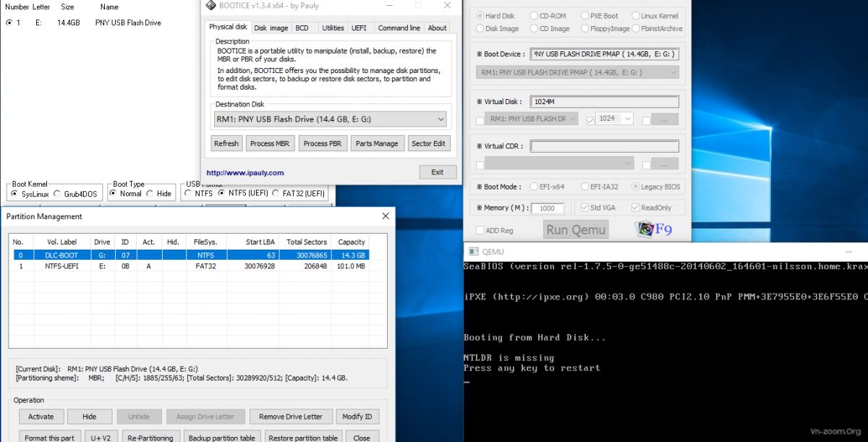This screenshot has height=442, width=868.
Task: Open the 1024 virtual disk size dropdown
Action: 626,119
